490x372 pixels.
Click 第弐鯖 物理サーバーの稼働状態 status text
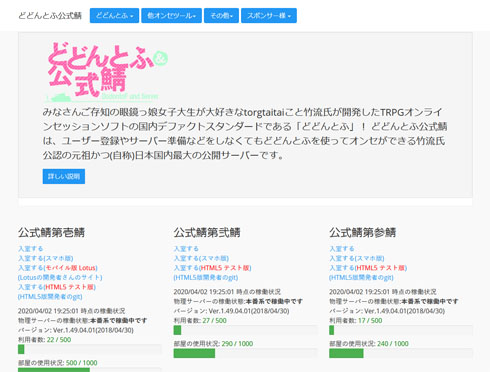(x=238, y=301)
